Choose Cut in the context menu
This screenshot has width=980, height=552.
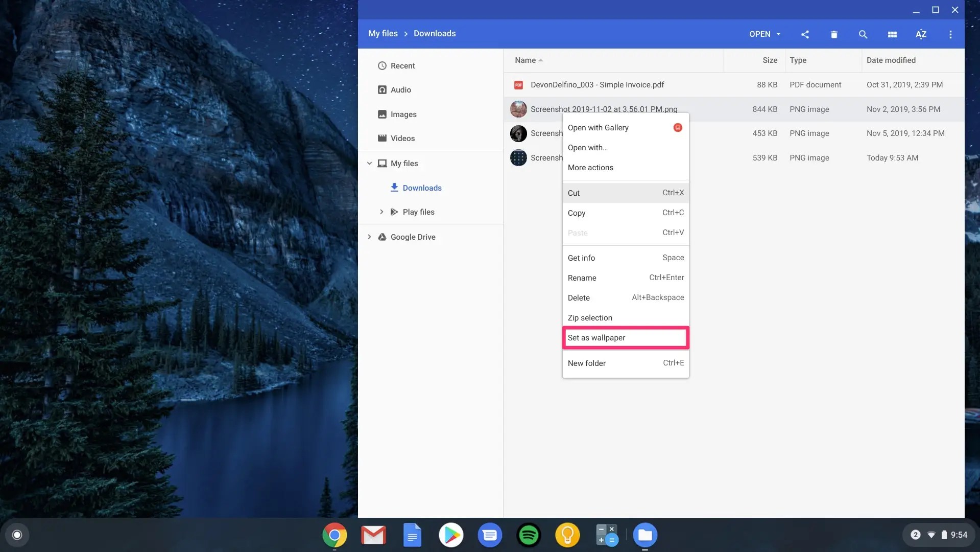tap(626, 193)
